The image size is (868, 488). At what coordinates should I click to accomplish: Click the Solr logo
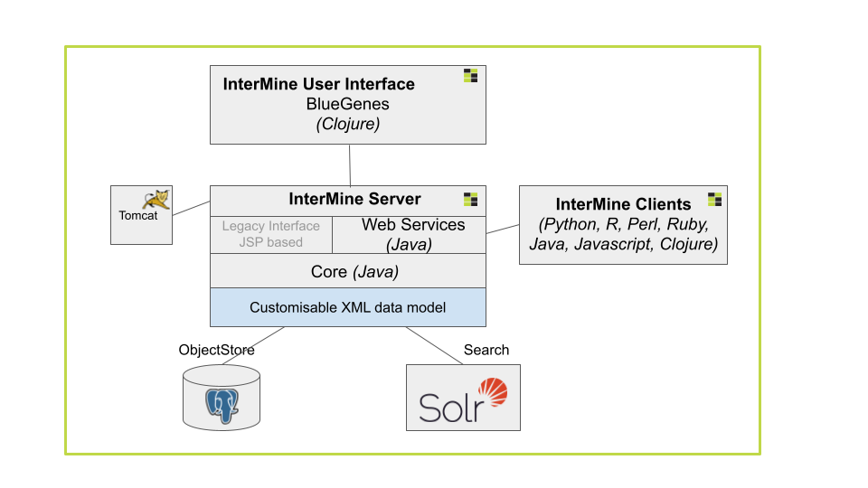pyautogui.click(x=463, y=400)
